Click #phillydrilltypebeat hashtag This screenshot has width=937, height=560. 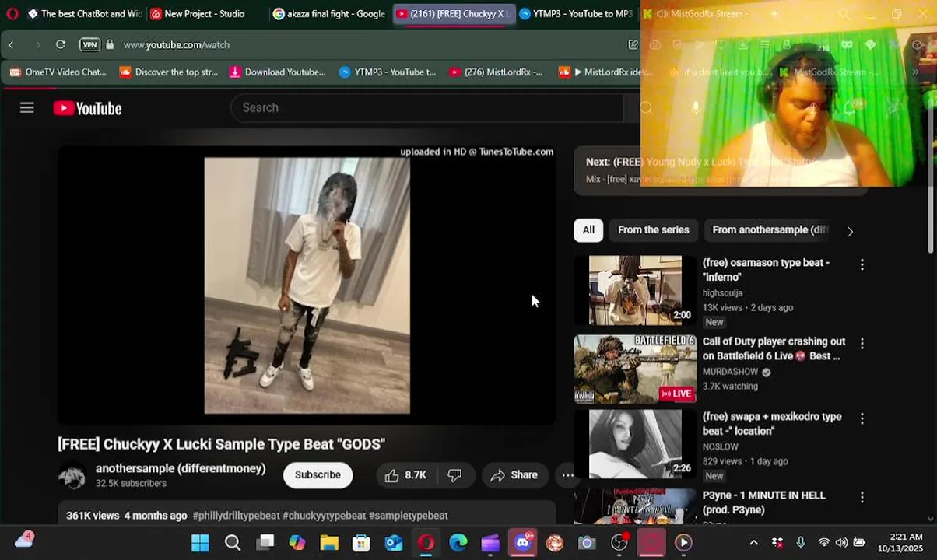tap(236, 516)
